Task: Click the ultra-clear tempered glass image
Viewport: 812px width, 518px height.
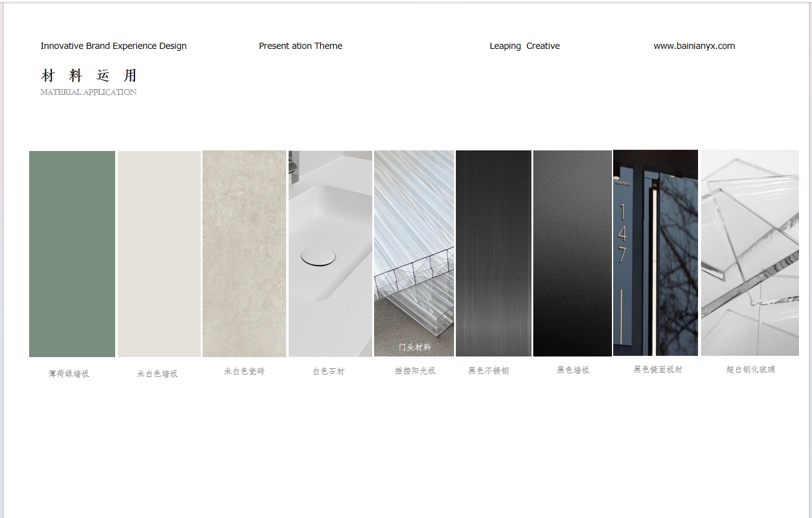Action: pyautogui.click(x=749, y=253)
